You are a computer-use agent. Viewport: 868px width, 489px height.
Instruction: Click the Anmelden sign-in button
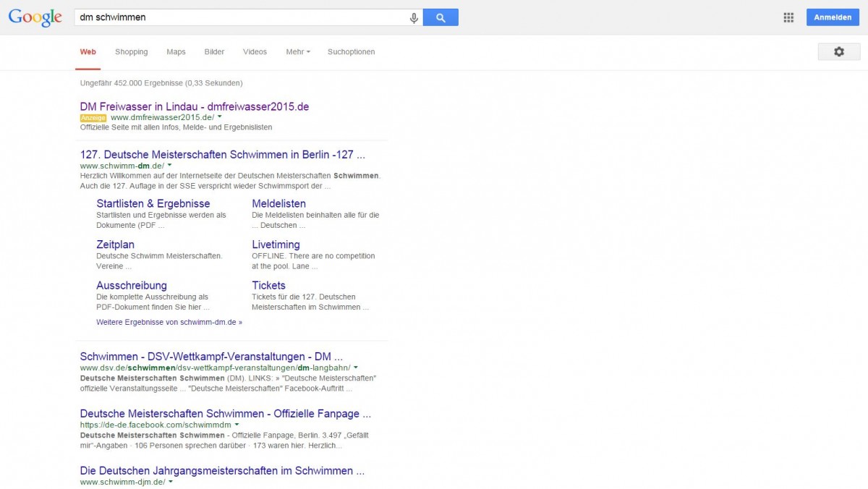[833, 17]
